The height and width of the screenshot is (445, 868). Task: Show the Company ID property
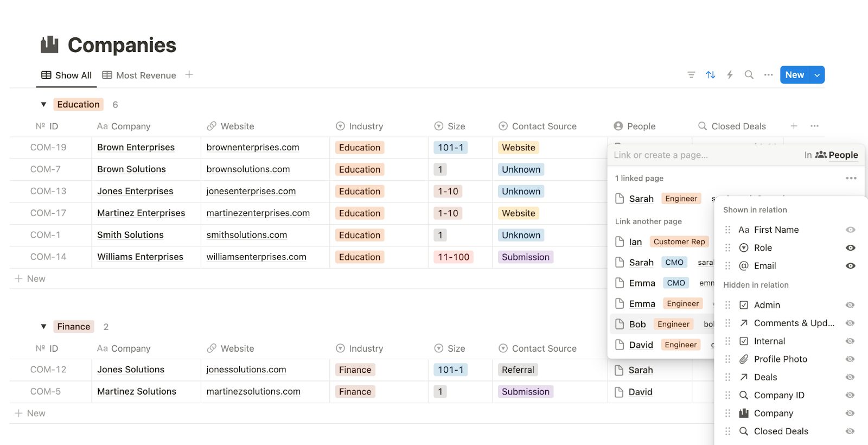(x=850, y=395)
